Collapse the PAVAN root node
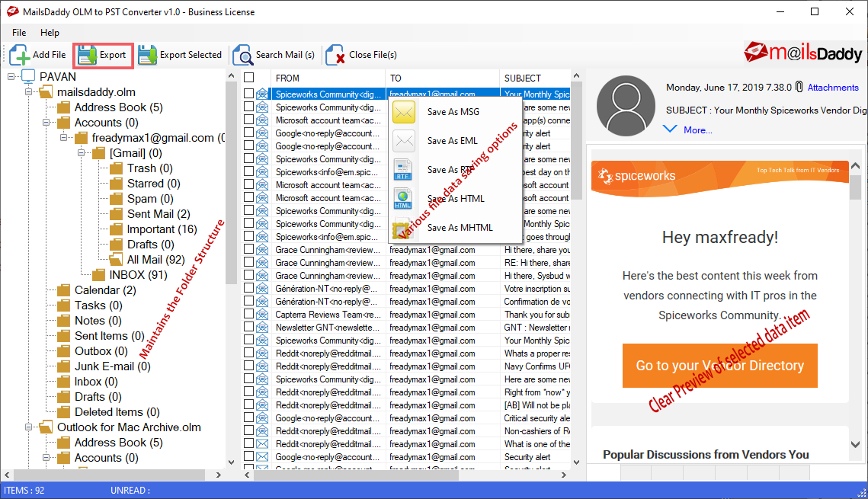This screenshot has width=868, height=499. point(11,77)
